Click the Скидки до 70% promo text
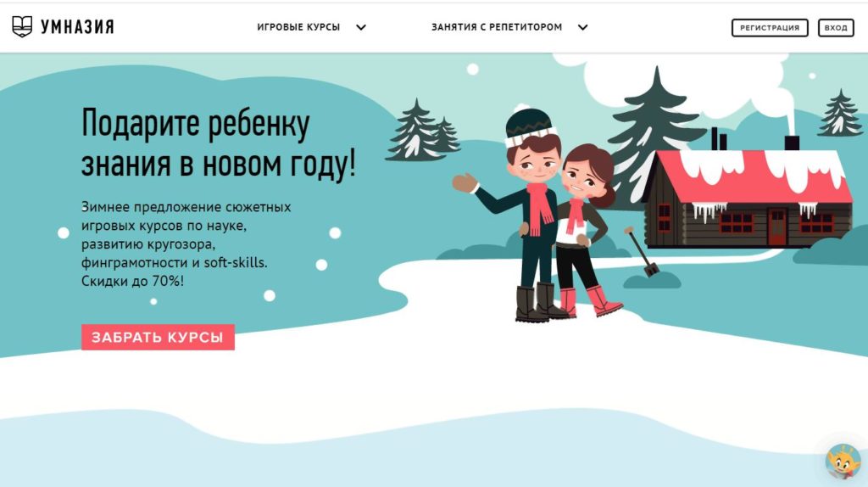 click(x=132, y=281)
